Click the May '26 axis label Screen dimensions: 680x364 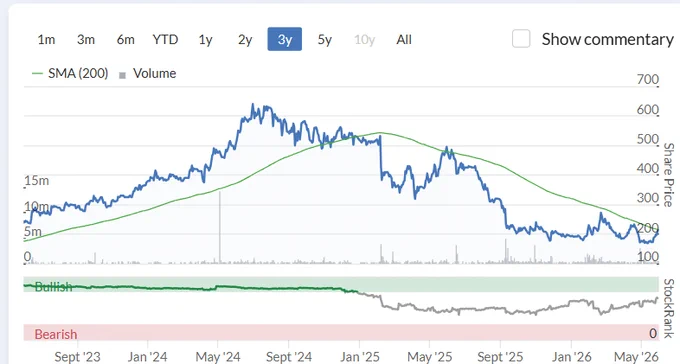click(636, 357)
